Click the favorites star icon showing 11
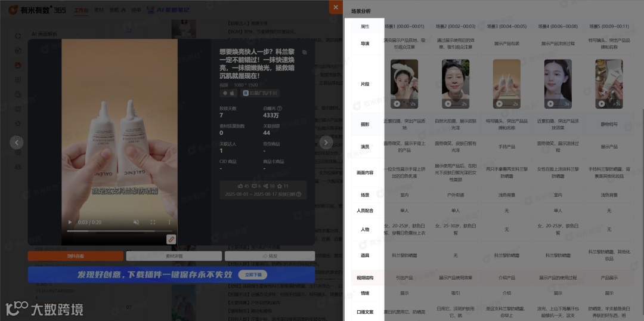This screenshot has height=321, width=644. 280,186
